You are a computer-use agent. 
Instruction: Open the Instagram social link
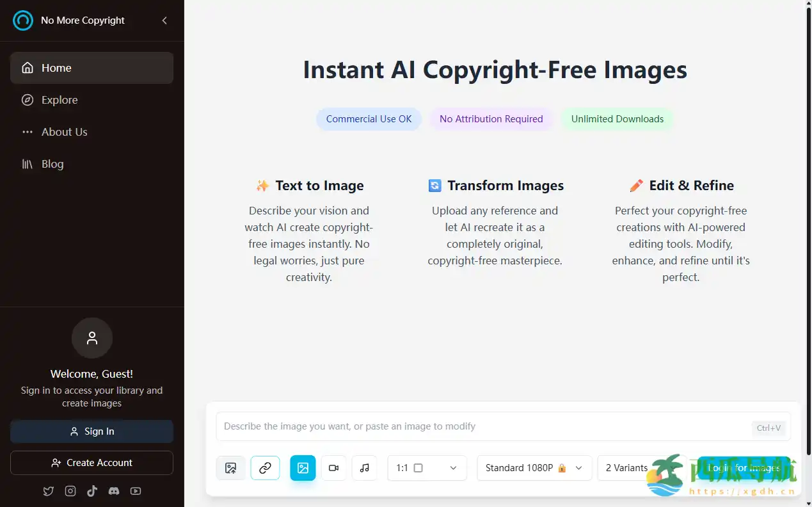[x=70, y=491]
